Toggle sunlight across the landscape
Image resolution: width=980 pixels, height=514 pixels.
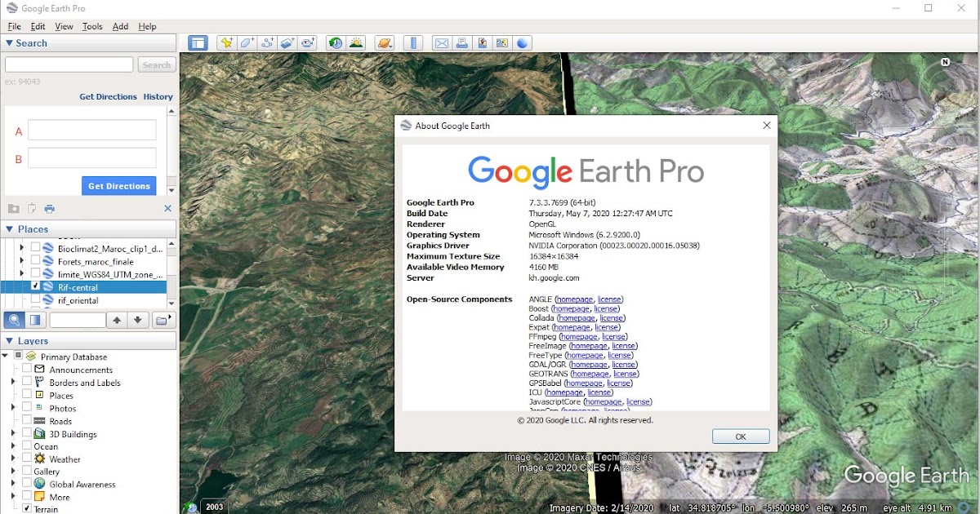[355, 43]
